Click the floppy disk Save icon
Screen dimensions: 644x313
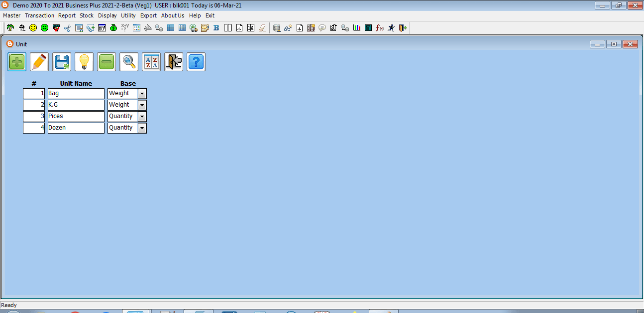coord(62,62)
